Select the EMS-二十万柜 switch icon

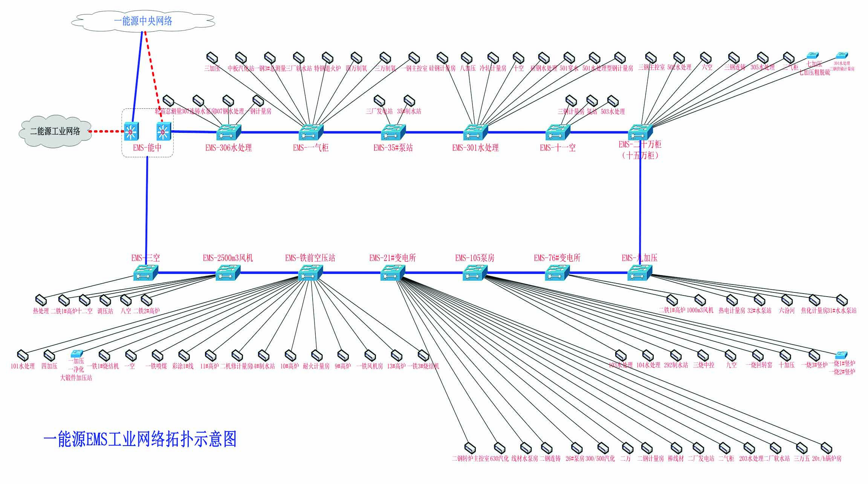pos(640,132)
